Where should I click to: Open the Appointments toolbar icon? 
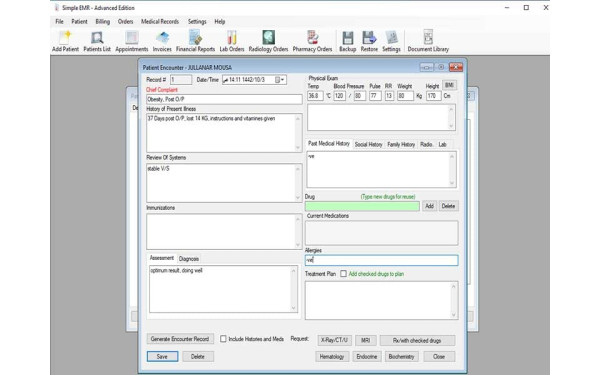tap(132, 41)
